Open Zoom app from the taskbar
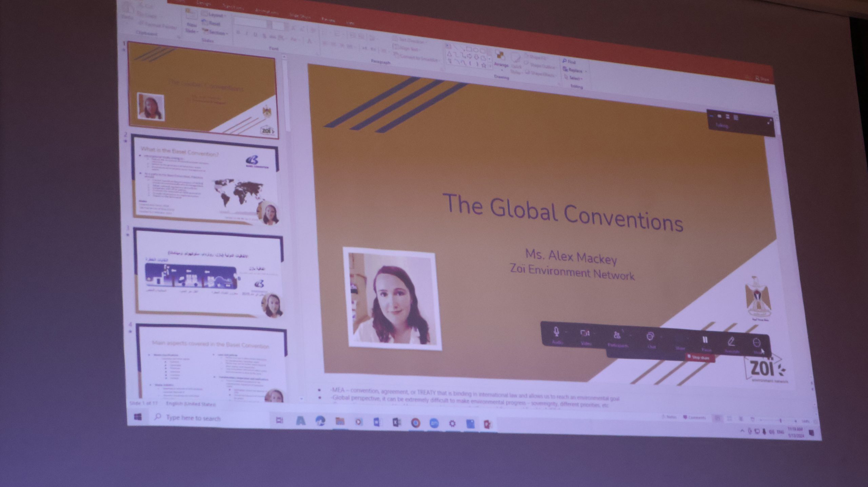This screenshot has height=487, width=868. pyautogui.click(x=434, y=423)
